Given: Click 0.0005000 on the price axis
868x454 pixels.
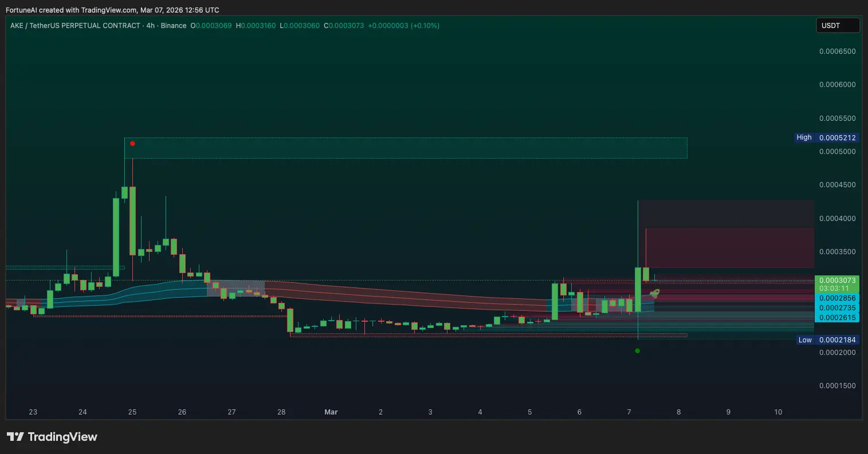Looking at the screenshot, I should (x=837, y=151).
